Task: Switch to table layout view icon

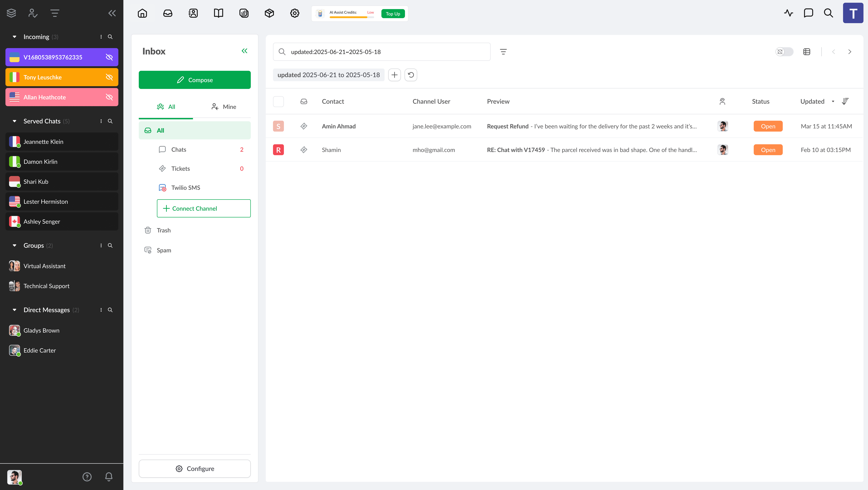Action: 807,52
